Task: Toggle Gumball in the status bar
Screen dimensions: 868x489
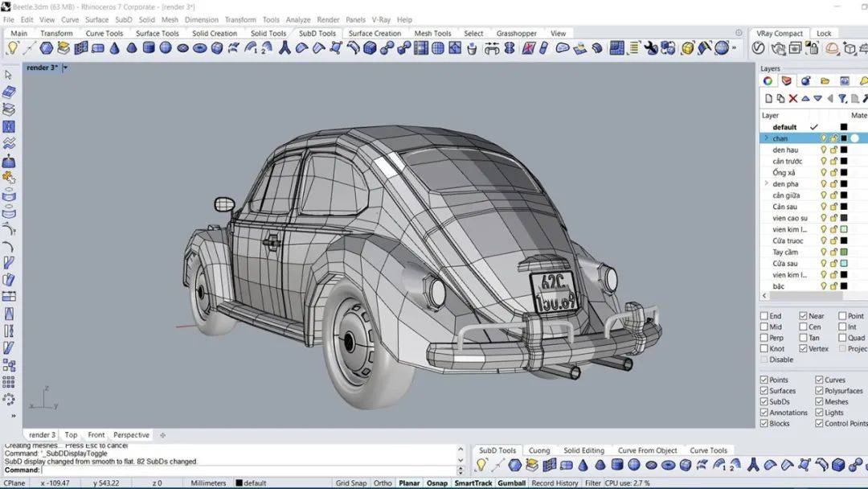Action: pyautogui.click(x=511, y=483)
